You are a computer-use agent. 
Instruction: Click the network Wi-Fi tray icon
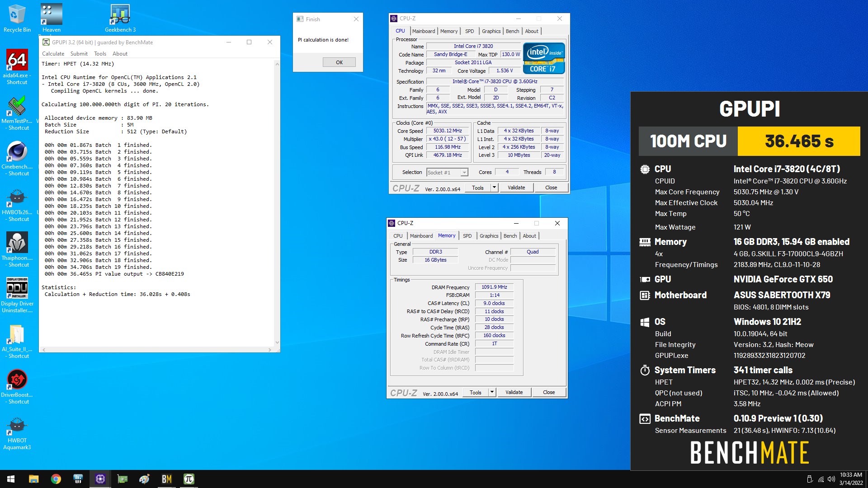(x=821, y=479)
